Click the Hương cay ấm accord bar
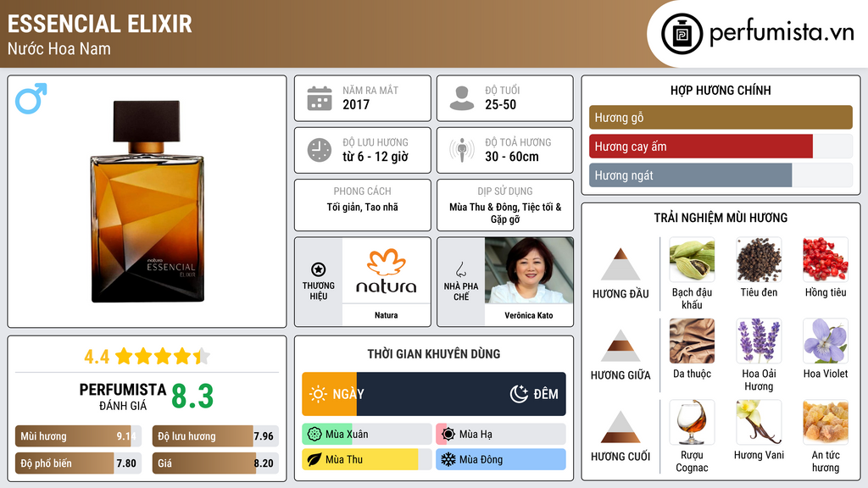This screenshot has width=868, height=488. pos(721,147)
